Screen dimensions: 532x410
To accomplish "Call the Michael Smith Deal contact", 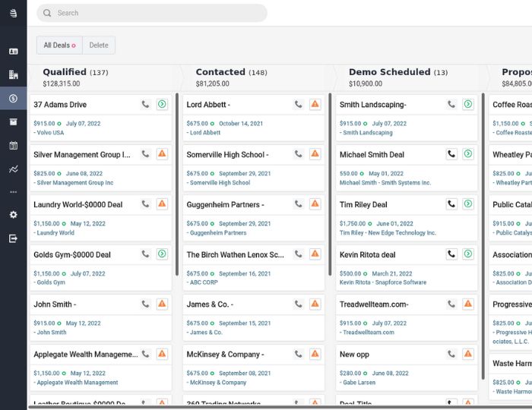I will coord(451,154).
